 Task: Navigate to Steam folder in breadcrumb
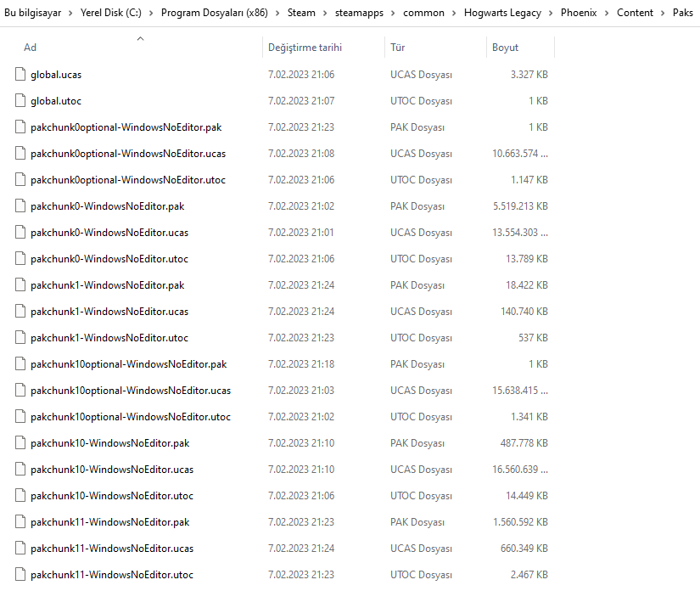click(x=301, y=13)
